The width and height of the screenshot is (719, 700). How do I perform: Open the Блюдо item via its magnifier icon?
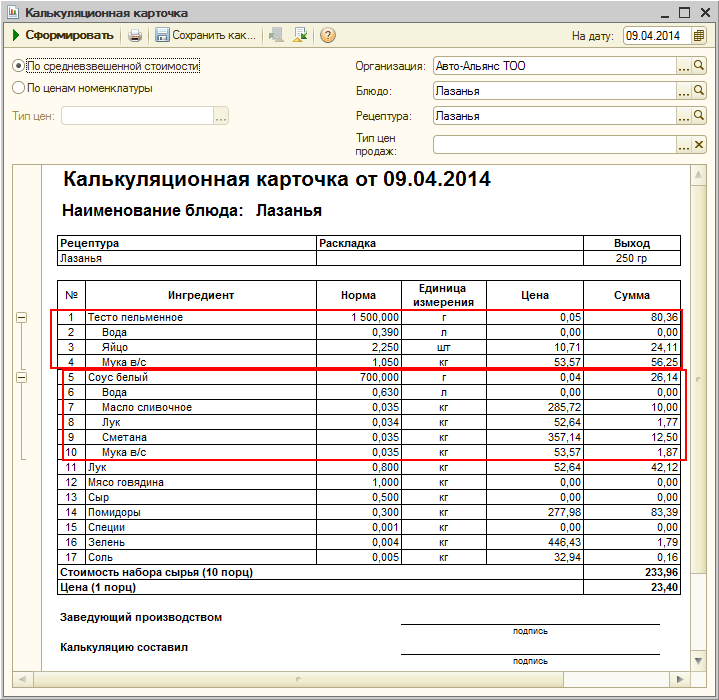pos(700,91)
